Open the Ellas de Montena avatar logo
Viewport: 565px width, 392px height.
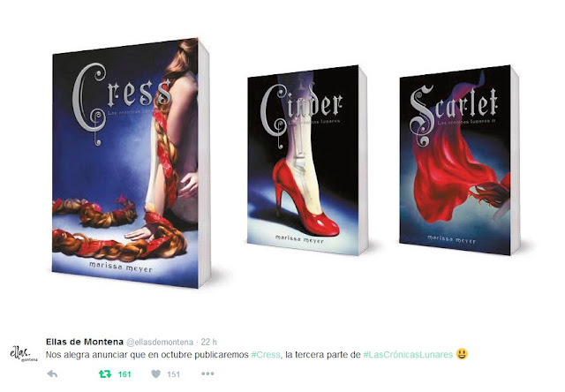(x=23, y=353)
